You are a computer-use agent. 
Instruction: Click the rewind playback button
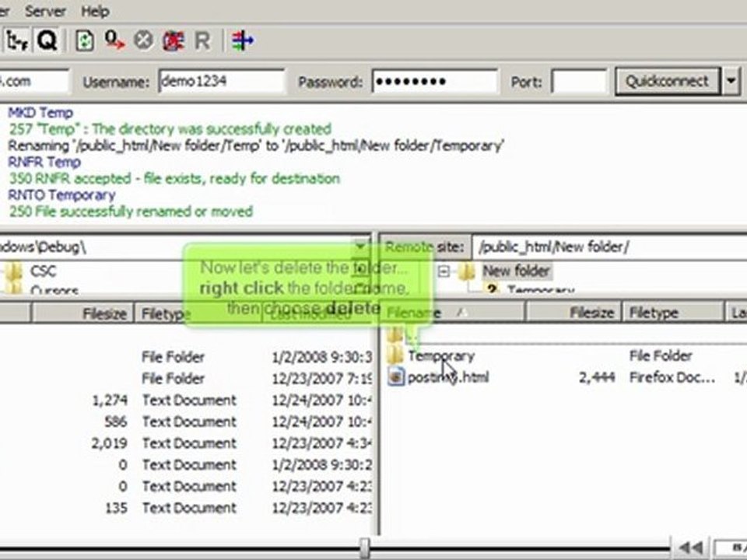tap(690, 548)
